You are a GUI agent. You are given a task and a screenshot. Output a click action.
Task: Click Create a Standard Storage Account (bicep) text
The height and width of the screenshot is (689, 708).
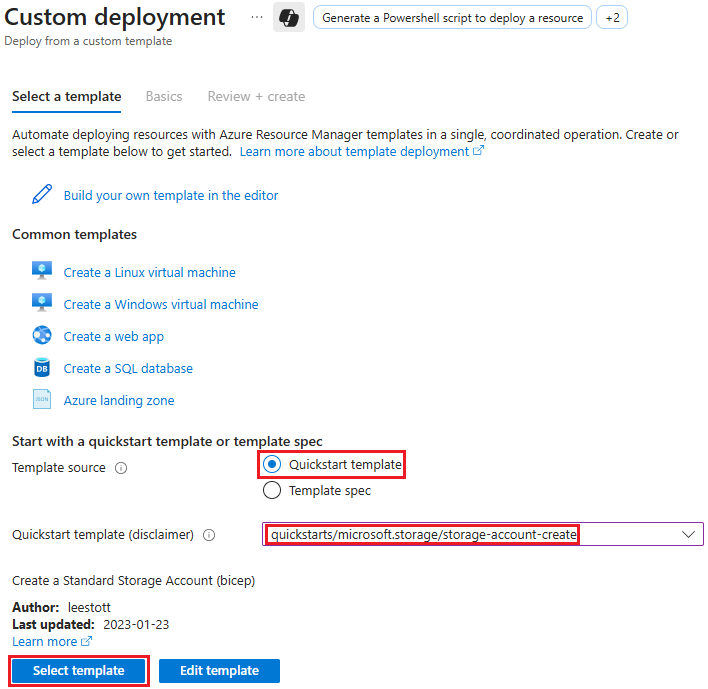click(x=133, y=580)
